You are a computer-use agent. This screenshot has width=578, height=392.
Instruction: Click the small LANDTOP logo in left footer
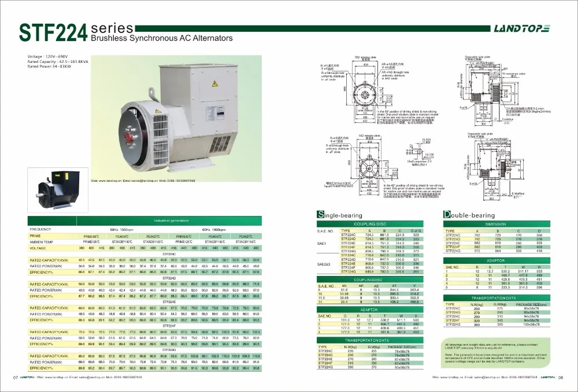coord(27,377)
